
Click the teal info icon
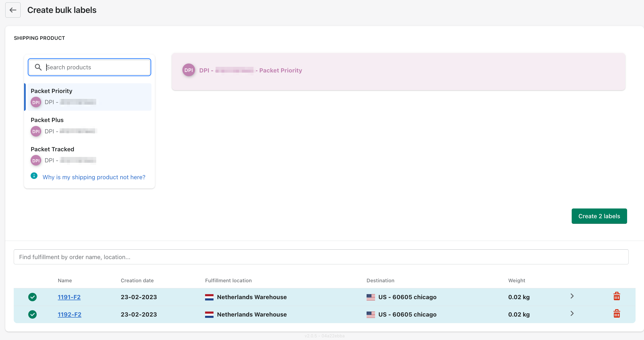tap(34, 176)
